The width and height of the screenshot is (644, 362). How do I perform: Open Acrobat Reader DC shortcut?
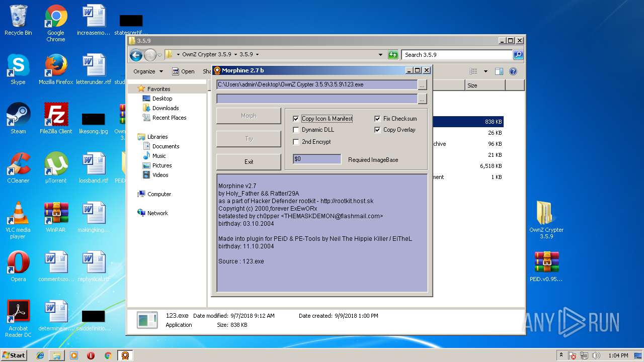tap(18, 319)
